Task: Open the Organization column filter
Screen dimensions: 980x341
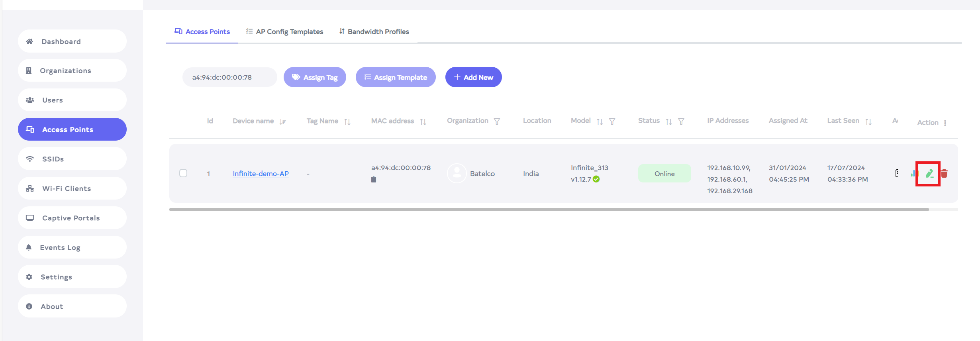Action: pos(497,122)
